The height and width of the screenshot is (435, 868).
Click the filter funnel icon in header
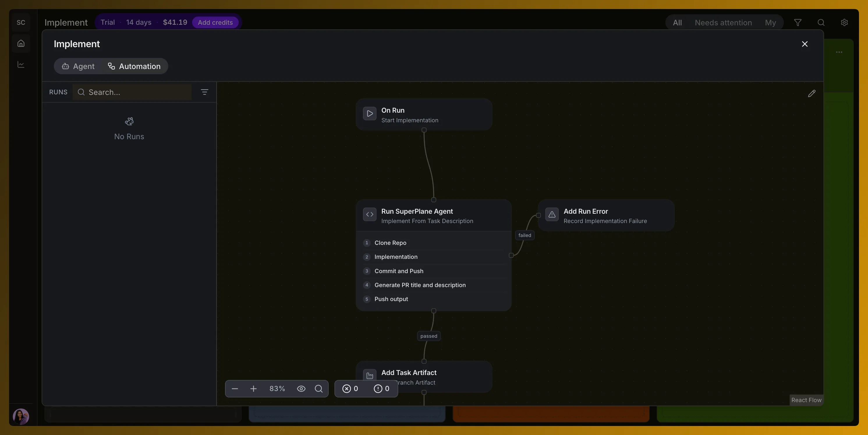[798, 23]
